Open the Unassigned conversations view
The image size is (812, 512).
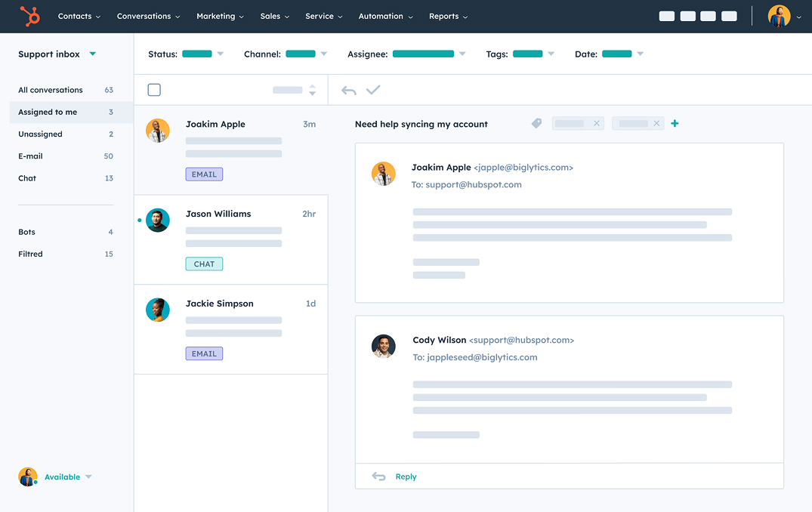click(66, 134)
